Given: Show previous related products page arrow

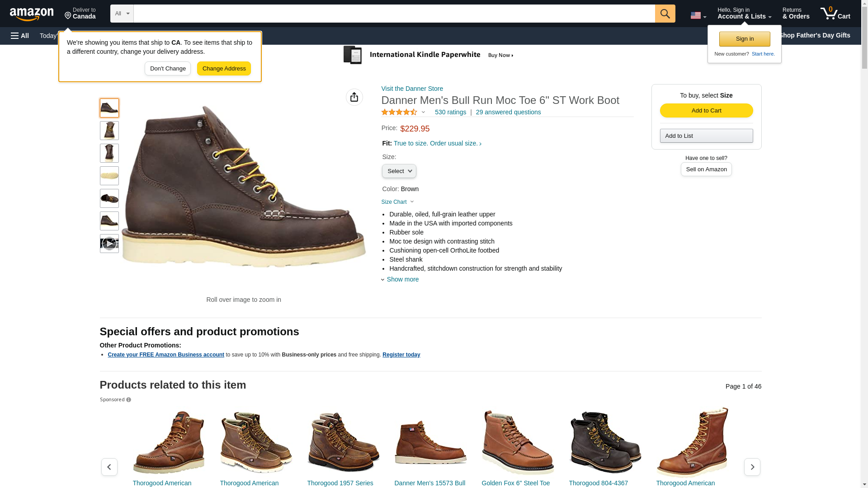Looking at the screenshot, I should pos(109,467).
